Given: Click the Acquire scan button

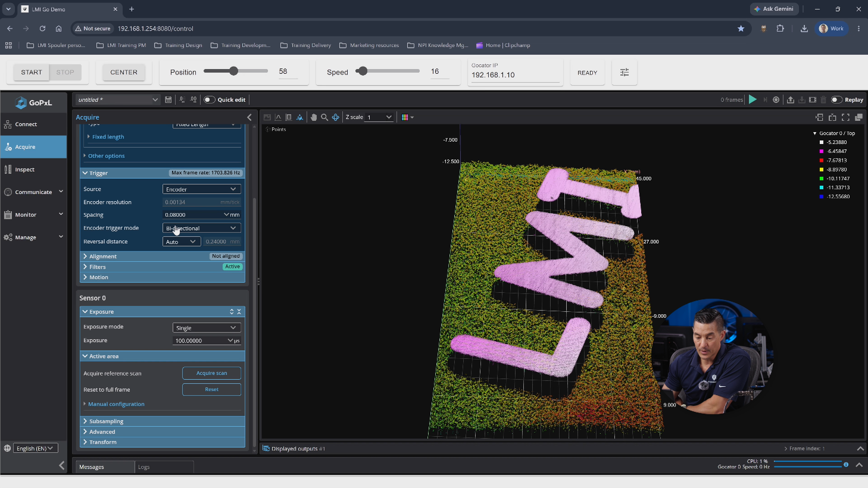Looking at the screenshot, I should (211, 373).
